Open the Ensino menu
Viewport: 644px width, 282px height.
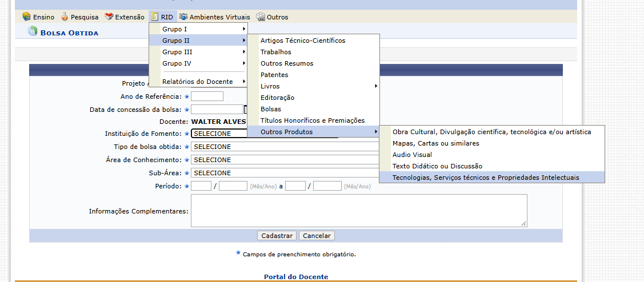(38, 17)
